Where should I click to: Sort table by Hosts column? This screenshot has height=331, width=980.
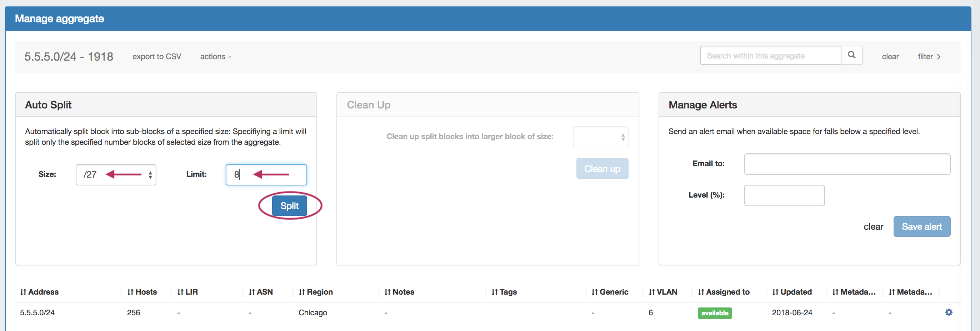point(142,292)
